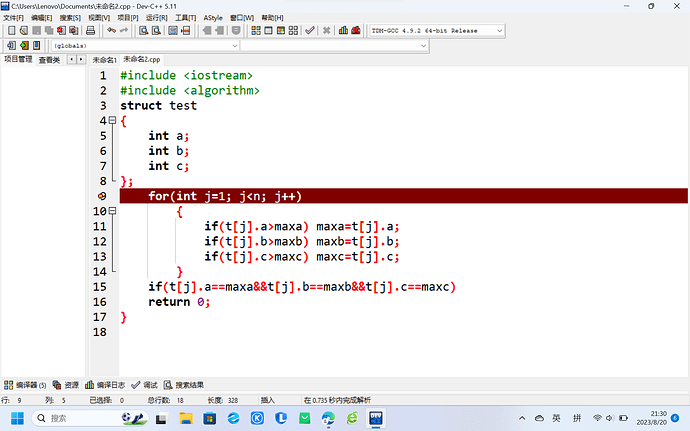Show hidden system tray icons chevron
The image size is (690, 431).
[x=522, y=418]
